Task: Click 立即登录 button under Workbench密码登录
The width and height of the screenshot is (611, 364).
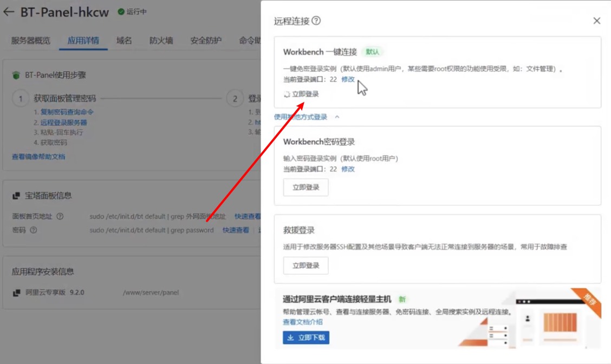Action: point(306,187)
